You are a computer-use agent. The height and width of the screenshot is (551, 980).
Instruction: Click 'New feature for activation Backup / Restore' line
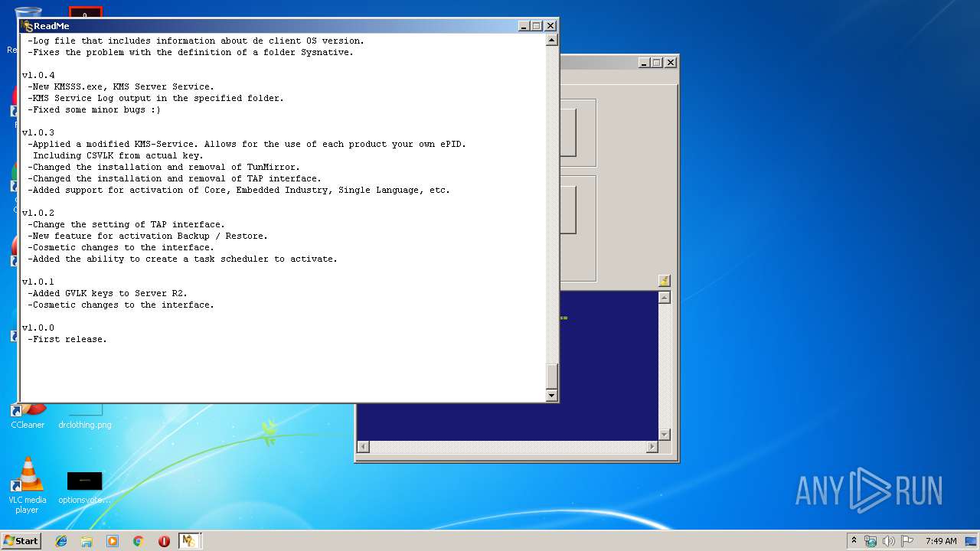148,236
